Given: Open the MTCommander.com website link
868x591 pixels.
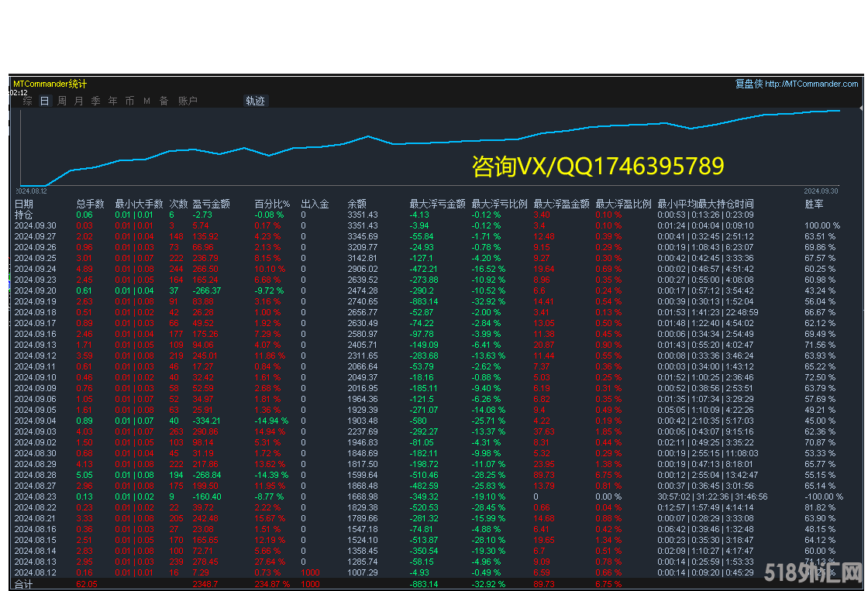Looking at the screenshot, I should (x=811, y=84).
